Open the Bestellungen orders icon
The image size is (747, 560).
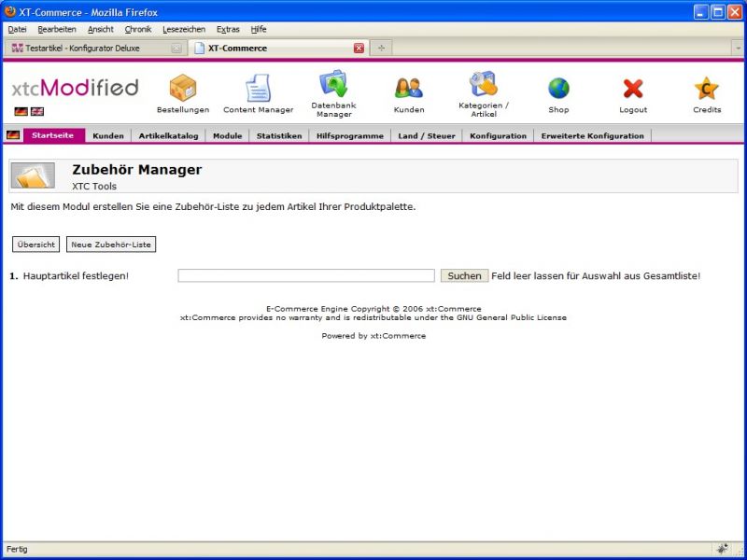coord(183,88)
